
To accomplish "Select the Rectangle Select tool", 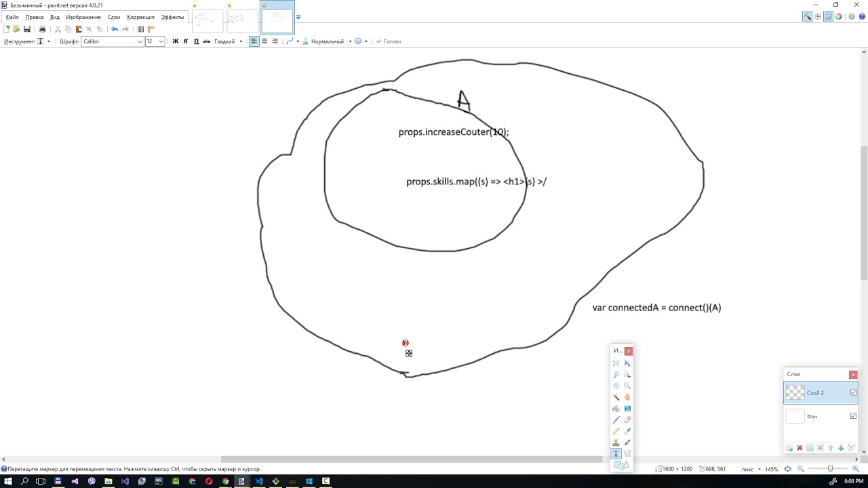I will coord(616,363).
